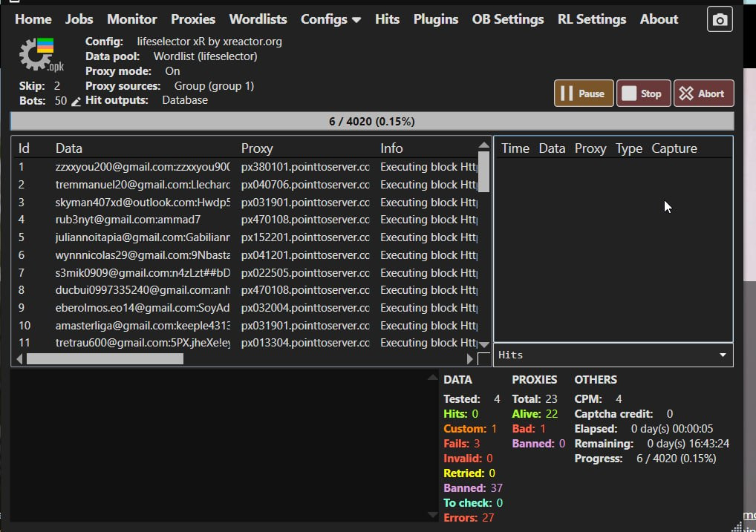Click the bots table horizontal scrollbar thumb
The height and width of the screenshot is (532, 756).
pyautogui.click(x=105, y=359)
